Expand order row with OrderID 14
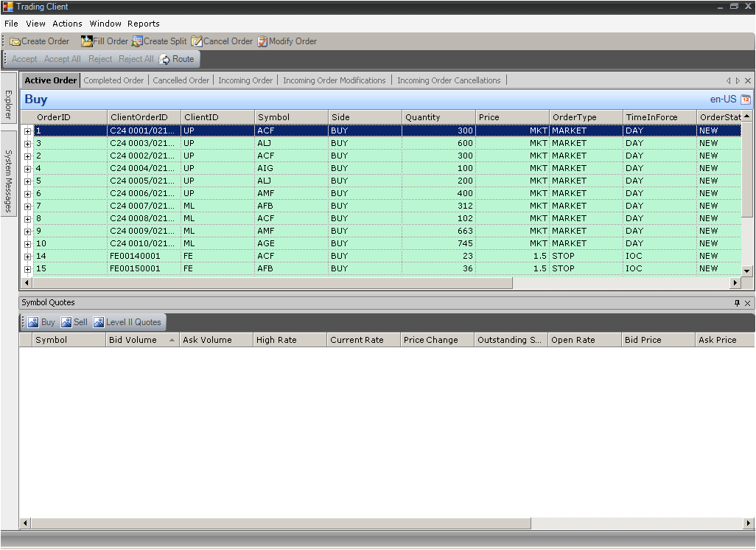 [x=28, y=257]
